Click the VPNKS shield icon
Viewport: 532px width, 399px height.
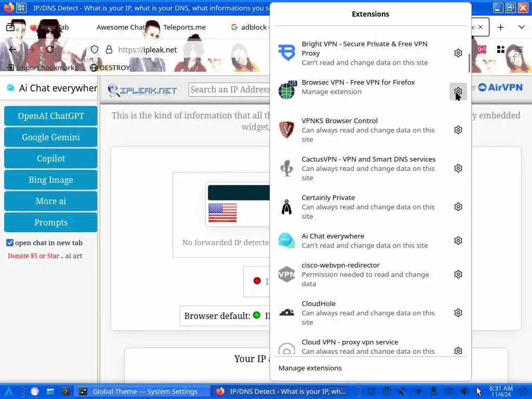click(287, 130)
